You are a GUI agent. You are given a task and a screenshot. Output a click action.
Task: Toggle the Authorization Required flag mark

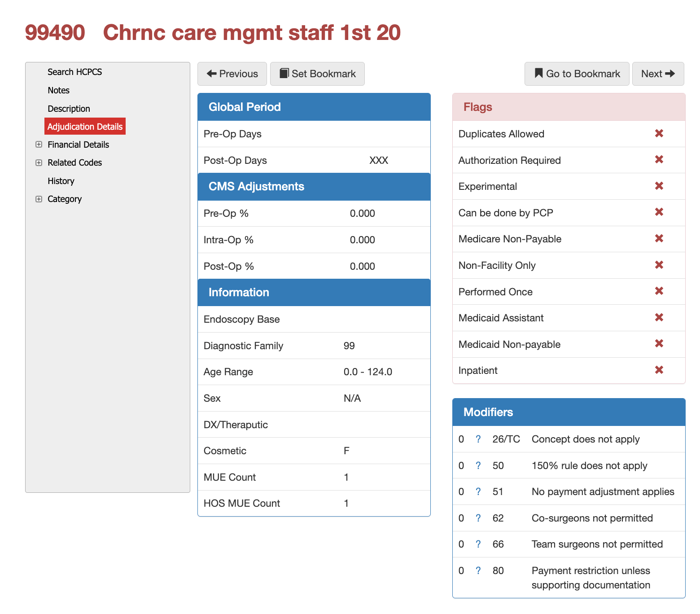click(x=659, y=160)
